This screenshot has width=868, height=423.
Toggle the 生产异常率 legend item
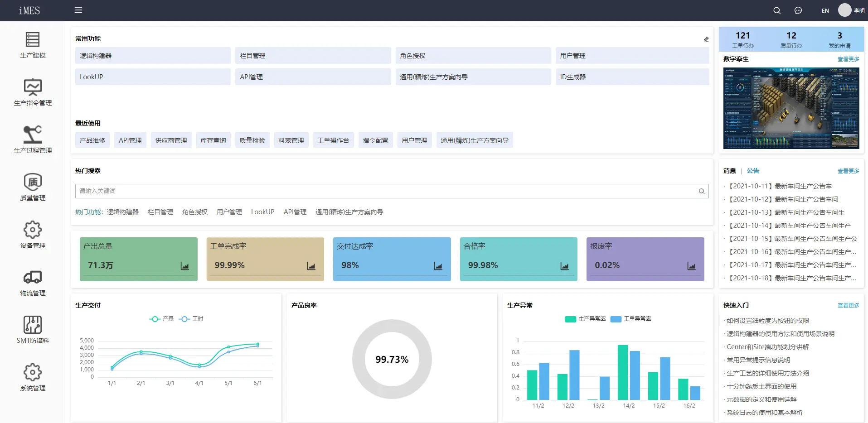586,319
